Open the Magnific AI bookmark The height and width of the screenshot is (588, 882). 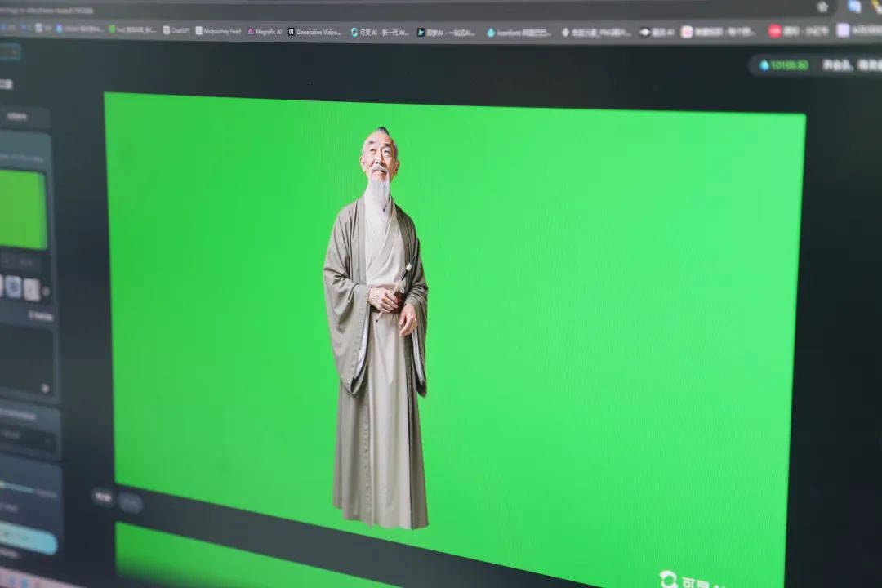pos(265,32)
